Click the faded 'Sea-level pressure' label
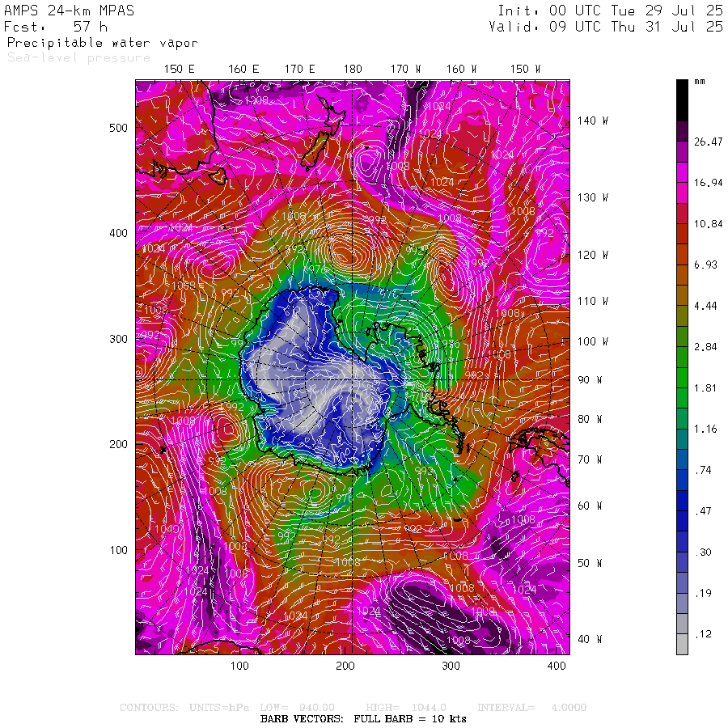The image size is (728, 728). [79, 57]
